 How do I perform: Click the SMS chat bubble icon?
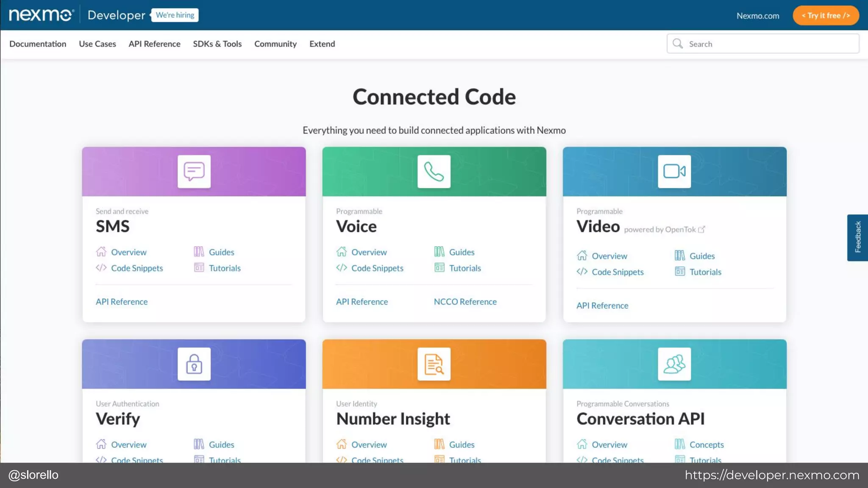tap(194, 172)
